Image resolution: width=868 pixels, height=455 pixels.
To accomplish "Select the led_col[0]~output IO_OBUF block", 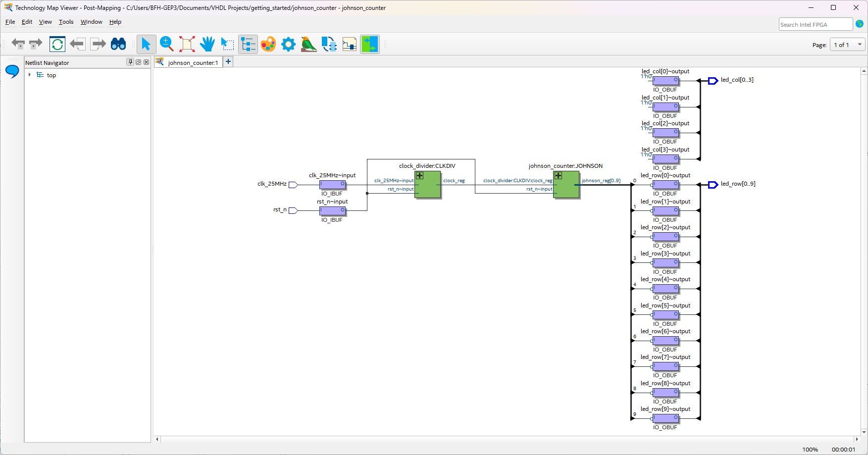I will tap(666, 81).
